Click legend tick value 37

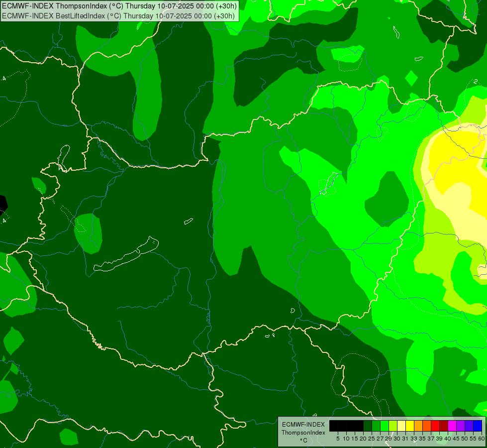(431, 439)
